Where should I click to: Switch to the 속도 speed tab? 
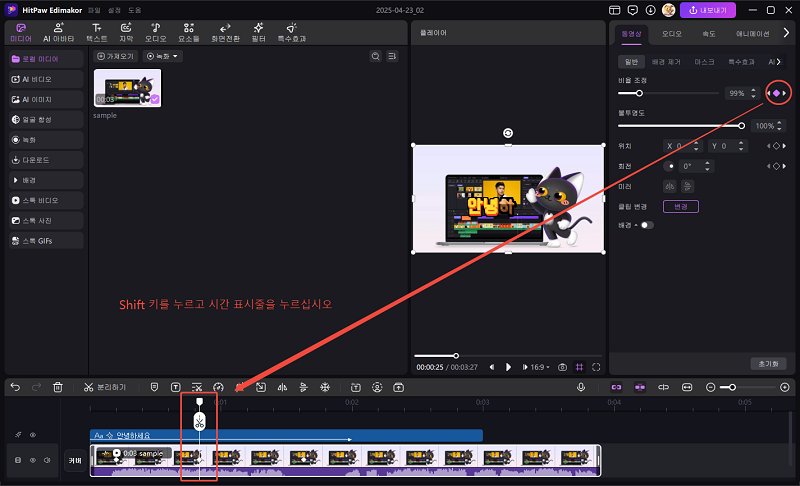(x=709, y=34)
